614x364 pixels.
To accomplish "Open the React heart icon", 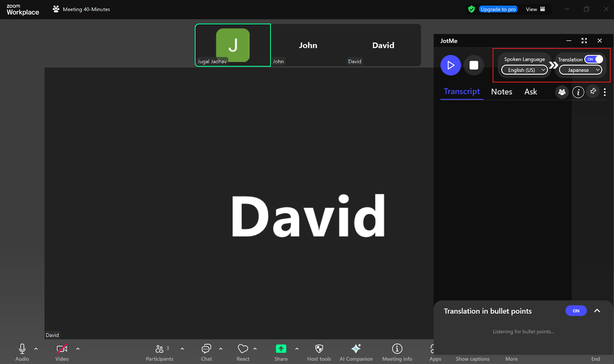I will (243, 349).
